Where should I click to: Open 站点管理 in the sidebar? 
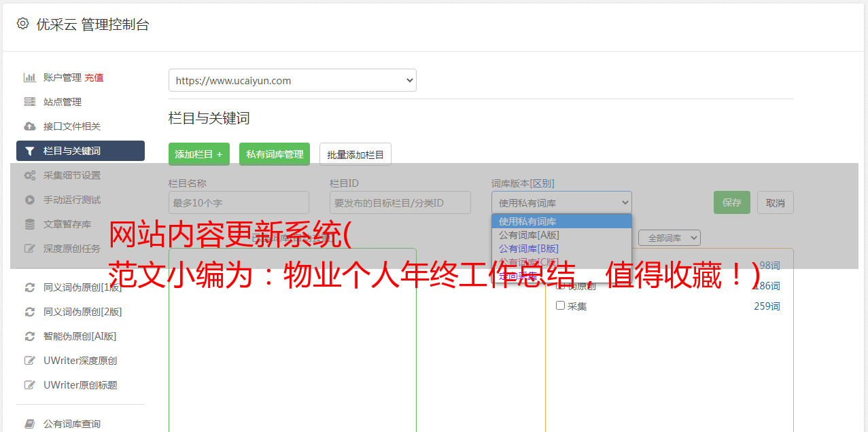click(63, 102)
